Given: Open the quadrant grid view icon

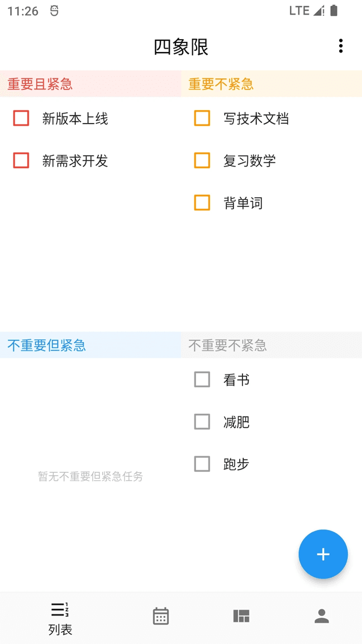Looking at the screenshot, I should [x=240, y=615].
